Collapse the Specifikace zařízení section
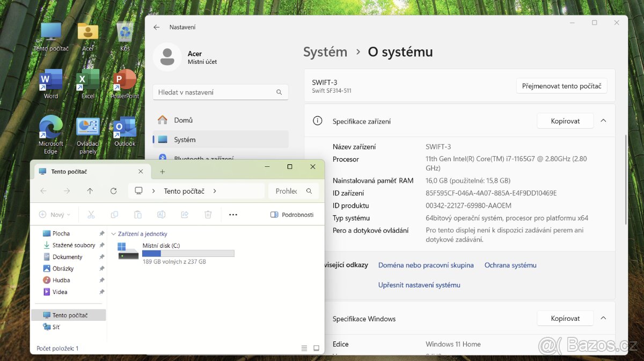This screenshot has height=361, width=644. [x=603, y=121]
